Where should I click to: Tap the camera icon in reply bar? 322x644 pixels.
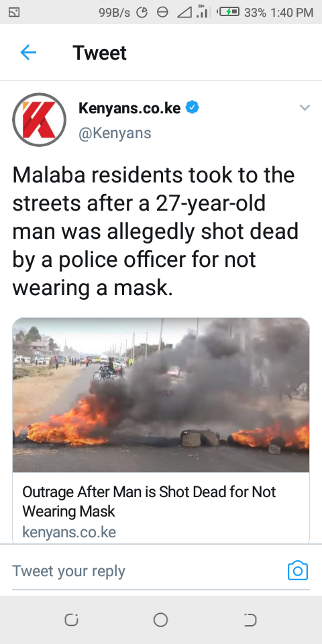298,570
